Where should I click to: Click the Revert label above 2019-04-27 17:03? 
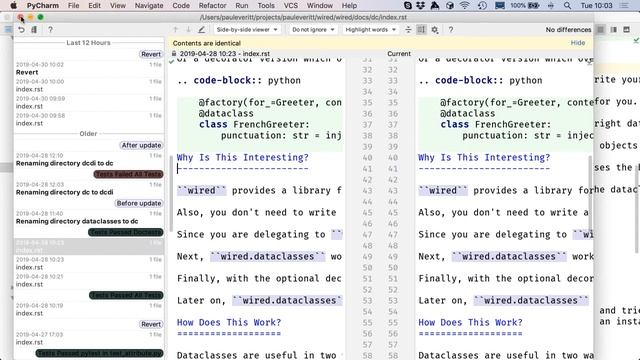151,324
